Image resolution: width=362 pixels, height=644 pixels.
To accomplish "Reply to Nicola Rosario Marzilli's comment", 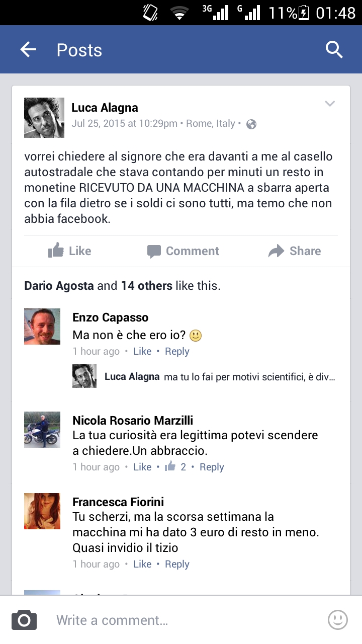I will (212, 467).
